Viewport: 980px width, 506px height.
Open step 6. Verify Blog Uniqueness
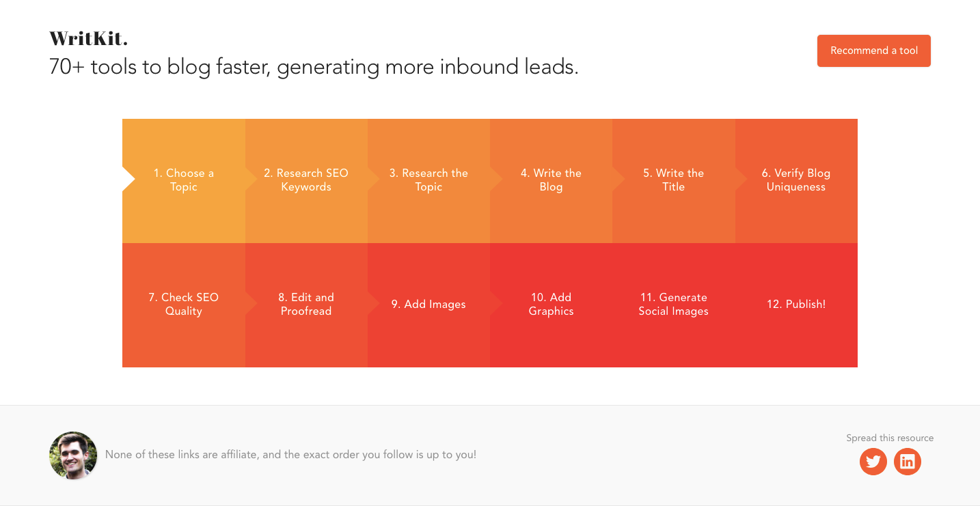pyautogui.click(x=796, y=180)
